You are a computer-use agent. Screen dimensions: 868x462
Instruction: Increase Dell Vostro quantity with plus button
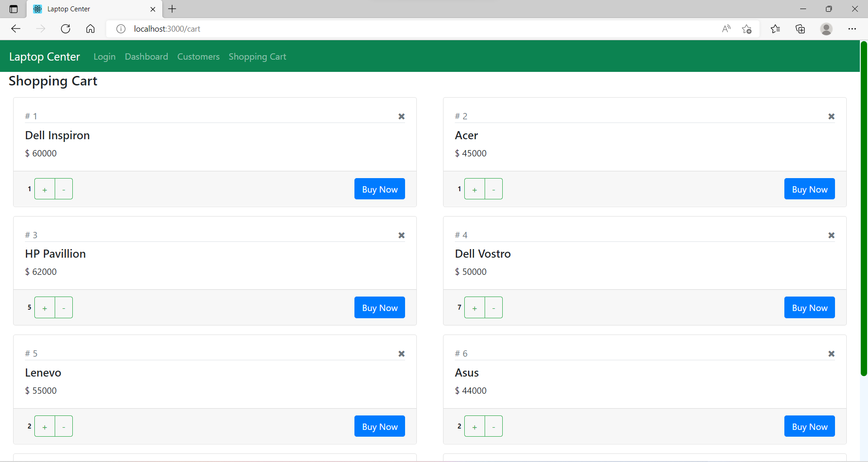[474, 307]
